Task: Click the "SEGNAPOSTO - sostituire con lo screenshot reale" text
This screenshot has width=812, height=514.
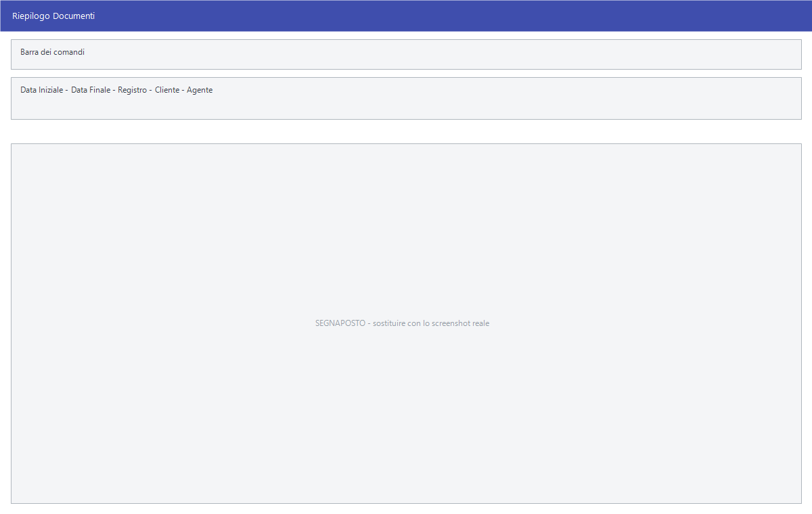Action: point(402,323)
